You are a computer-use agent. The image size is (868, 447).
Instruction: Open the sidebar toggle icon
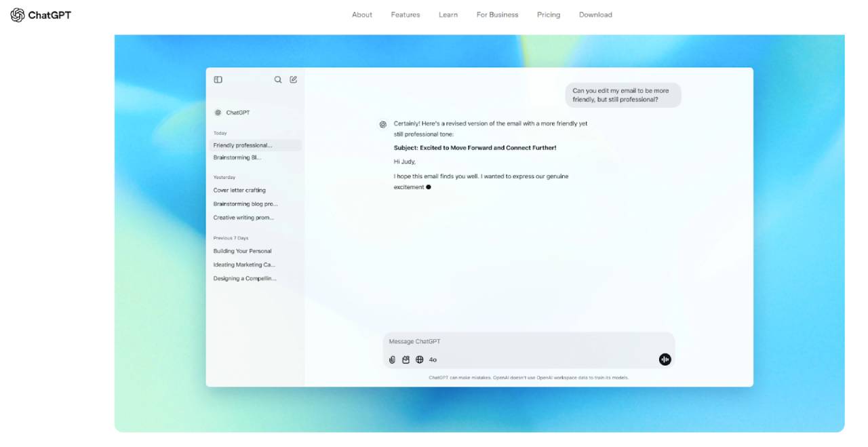click(x=218, y=79)
